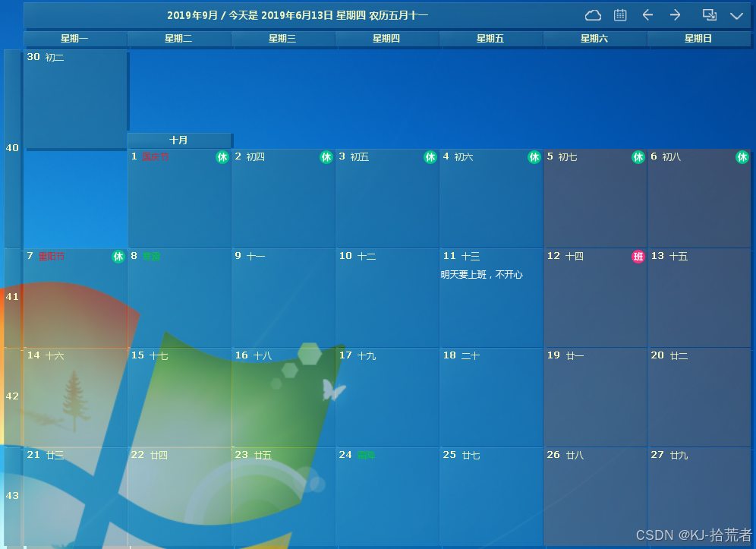Click the 休 badge on October 2
Viewport: 756px width, 549px height.
point(326,156)
